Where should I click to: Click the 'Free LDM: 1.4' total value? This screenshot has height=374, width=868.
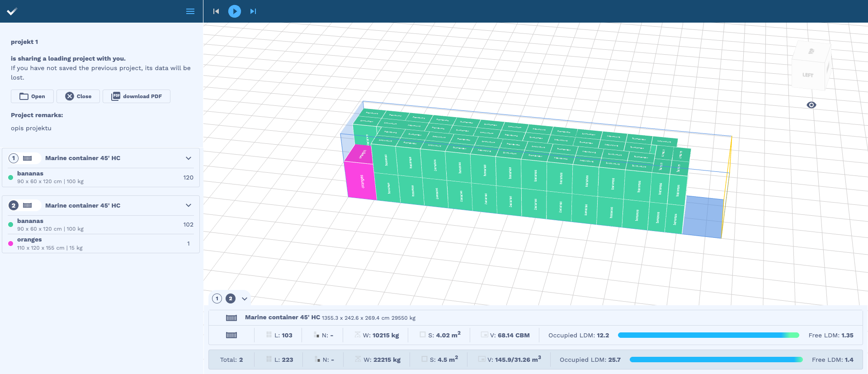pos(833,360)
